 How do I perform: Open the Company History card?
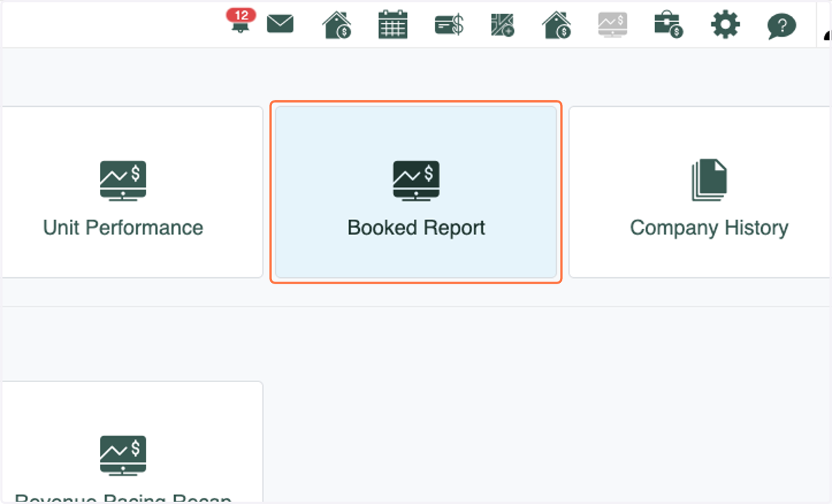(x=700, y=192)
